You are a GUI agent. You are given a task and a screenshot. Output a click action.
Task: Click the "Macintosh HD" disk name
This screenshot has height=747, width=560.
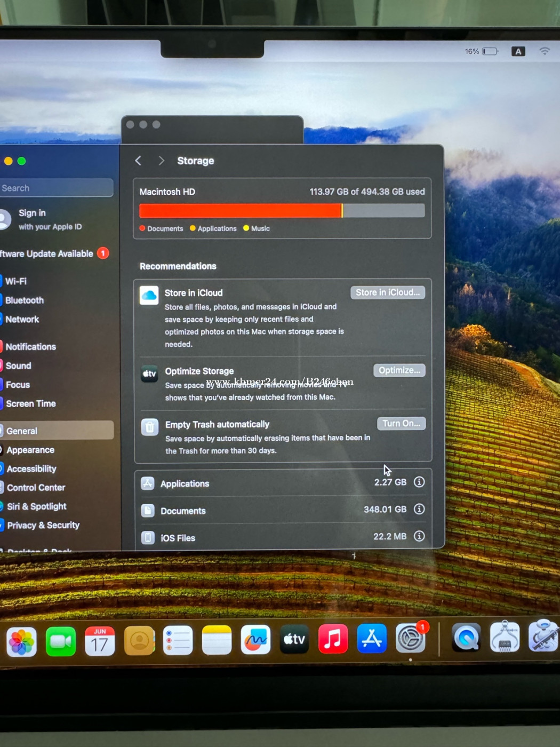(167, 192)
